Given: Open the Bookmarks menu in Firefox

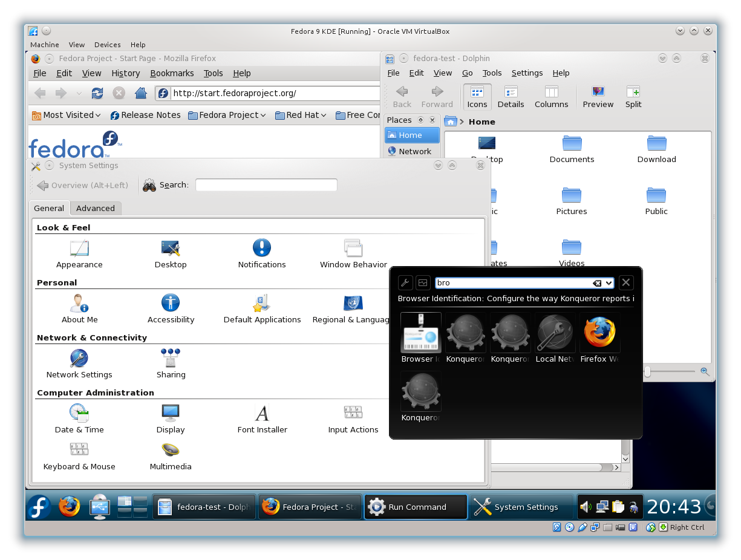Looking at the screenshot, I should 172,73.
